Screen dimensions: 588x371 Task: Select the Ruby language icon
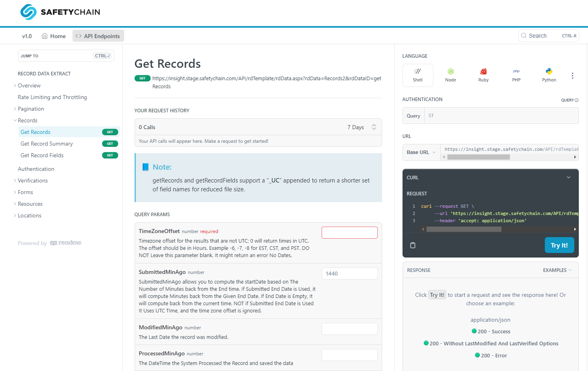pyautogui.click(x=483, y=75)
